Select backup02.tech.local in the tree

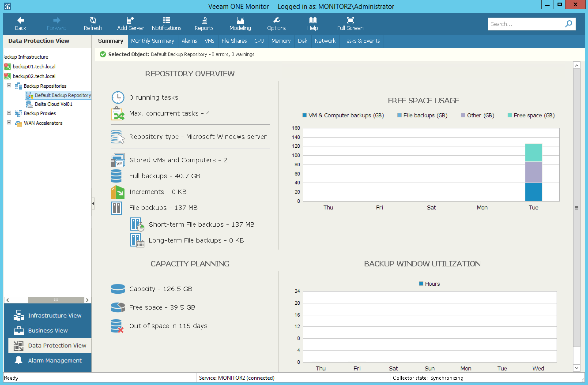34,76
